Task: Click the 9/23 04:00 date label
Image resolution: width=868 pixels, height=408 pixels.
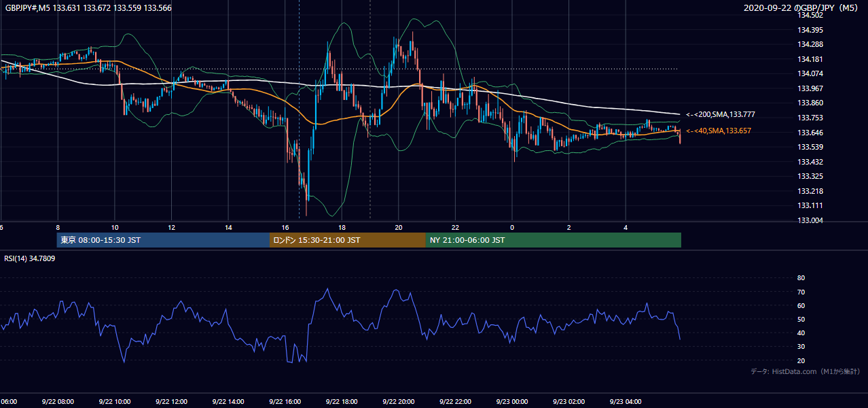Action: click(x=626, y=401)
